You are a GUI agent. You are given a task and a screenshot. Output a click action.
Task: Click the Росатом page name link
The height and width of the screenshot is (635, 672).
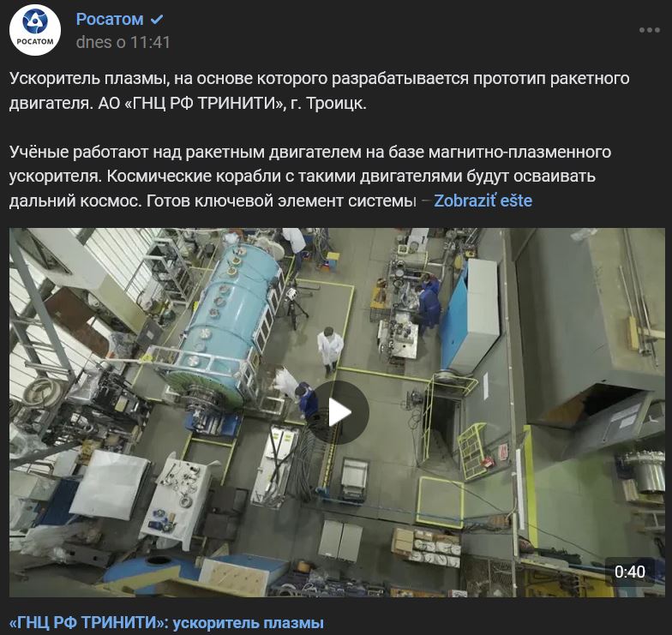[110, 19]
